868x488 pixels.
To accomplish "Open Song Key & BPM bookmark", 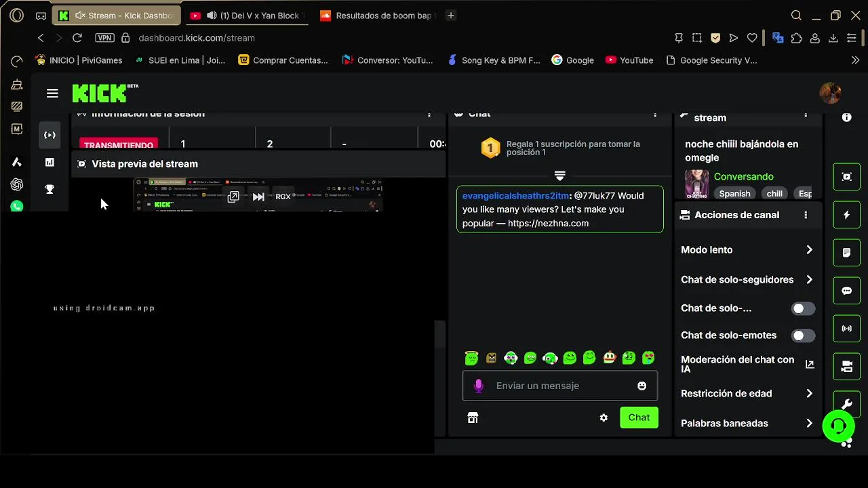I will [494, 60].
